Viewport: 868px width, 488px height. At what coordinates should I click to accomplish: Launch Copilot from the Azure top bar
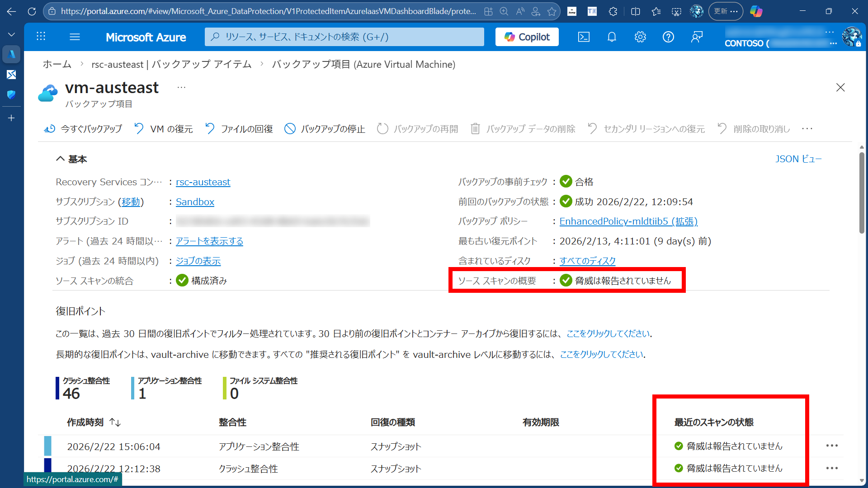tap(527, 37)
